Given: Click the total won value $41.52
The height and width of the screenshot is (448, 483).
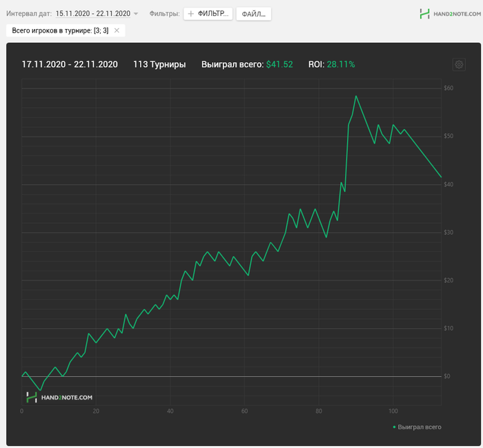Looking at the screenshot, I should pos(279,64).
